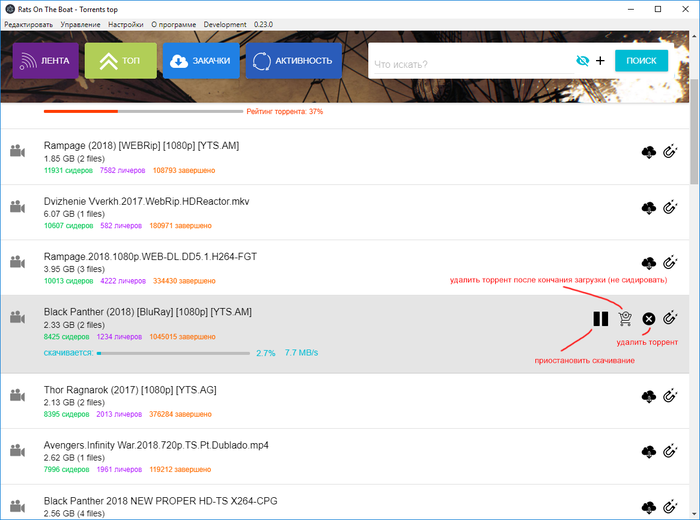Switch to the ТОП tab
The image size is (700, 520).
[120, 61]
